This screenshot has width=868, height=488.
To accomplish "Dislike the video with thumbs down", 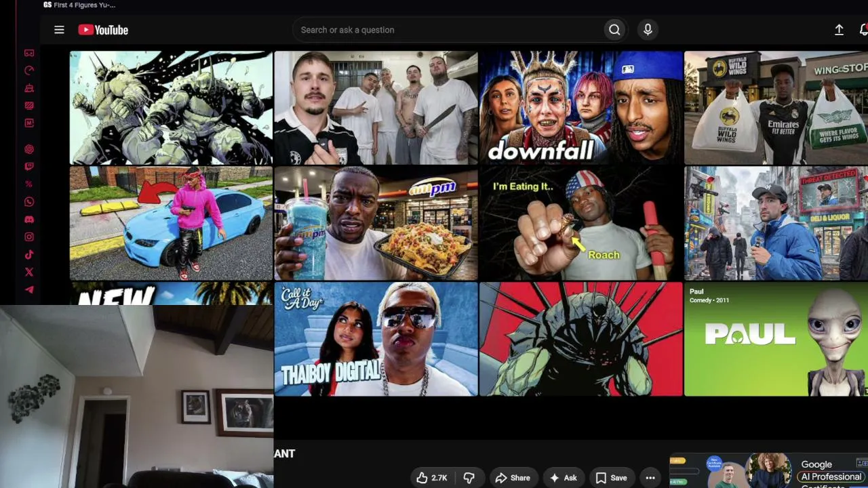I will click(x=469, y=478).
